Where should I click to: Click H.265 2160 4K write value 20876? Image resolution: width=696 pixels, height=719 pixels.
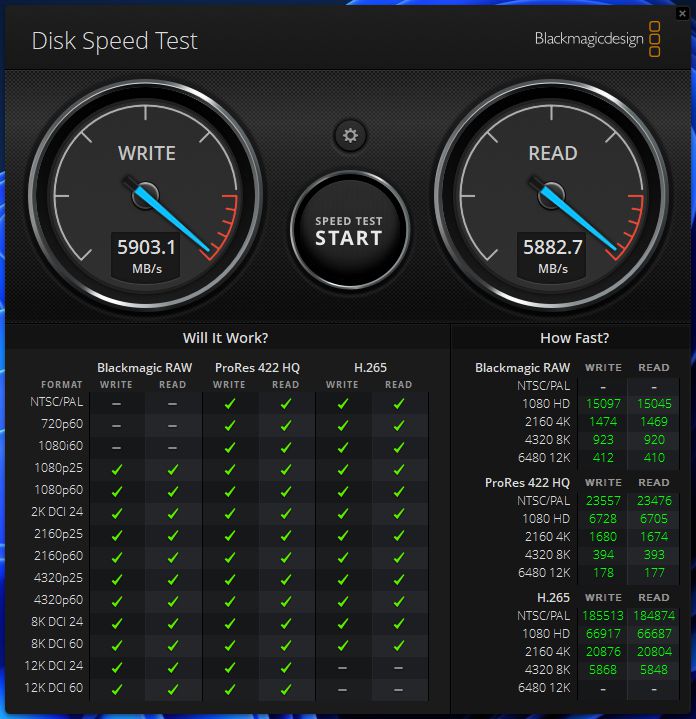pos(603,652)
